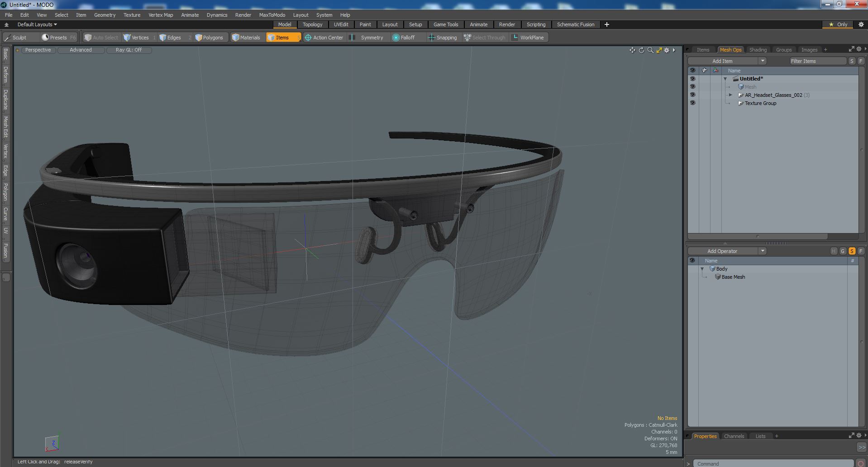The width and height of the screenshot is (868, 467).
Task: Open the Default Layouts dropdown
Action: tap(37, 24)
